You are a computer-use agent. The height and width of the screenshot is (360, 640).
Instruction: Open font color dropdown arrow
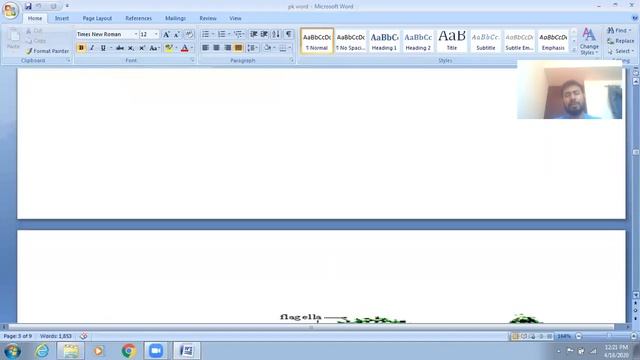click(192, 48)
